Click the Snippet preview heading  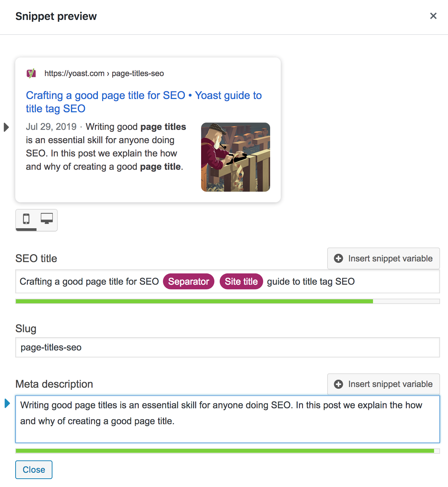click(x=56, y=16)
